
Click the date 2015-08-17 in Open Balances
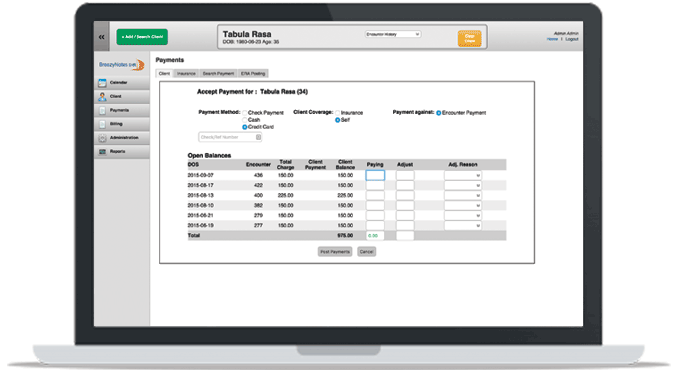tap(201, 186)
